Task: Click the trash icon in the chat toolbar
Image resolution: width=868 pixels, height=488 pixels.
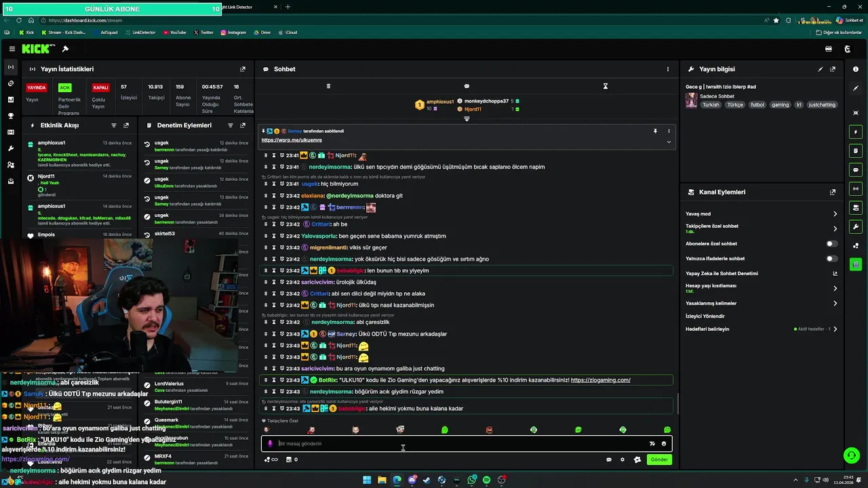Action: point(328,86)
